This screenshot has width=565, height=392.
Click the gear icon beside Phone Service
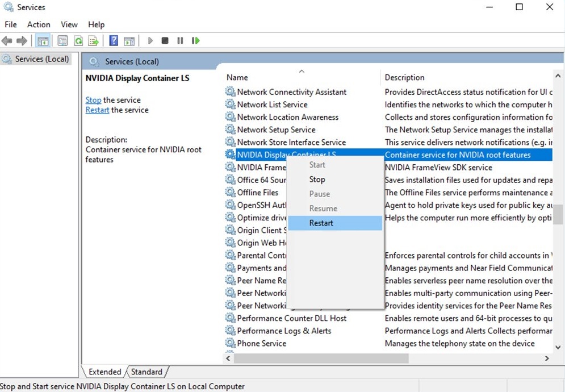click(x=230, y=343)
